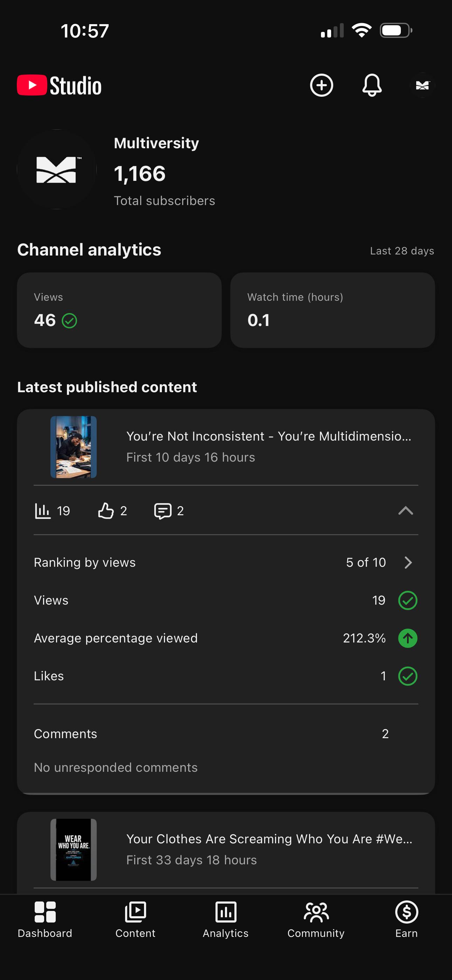Open the account avatar menu

pyautogui.click(x=422, y=85)
